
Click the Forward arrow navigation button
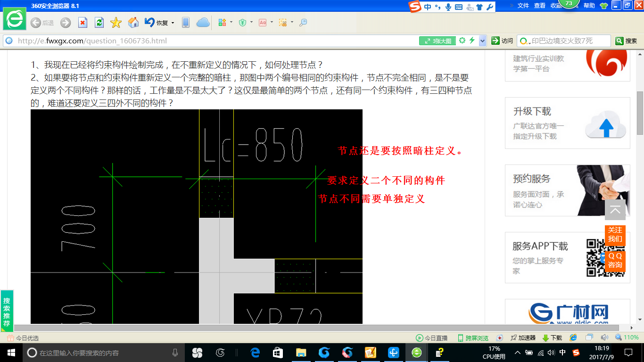click(x=66, y=23)
